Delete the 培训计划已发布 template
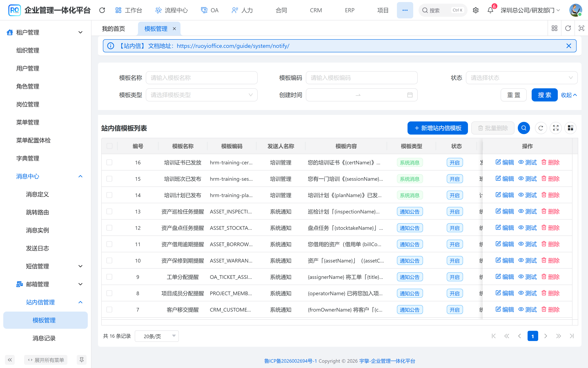This screenshot has width=588, height=368. coord(550,195)
